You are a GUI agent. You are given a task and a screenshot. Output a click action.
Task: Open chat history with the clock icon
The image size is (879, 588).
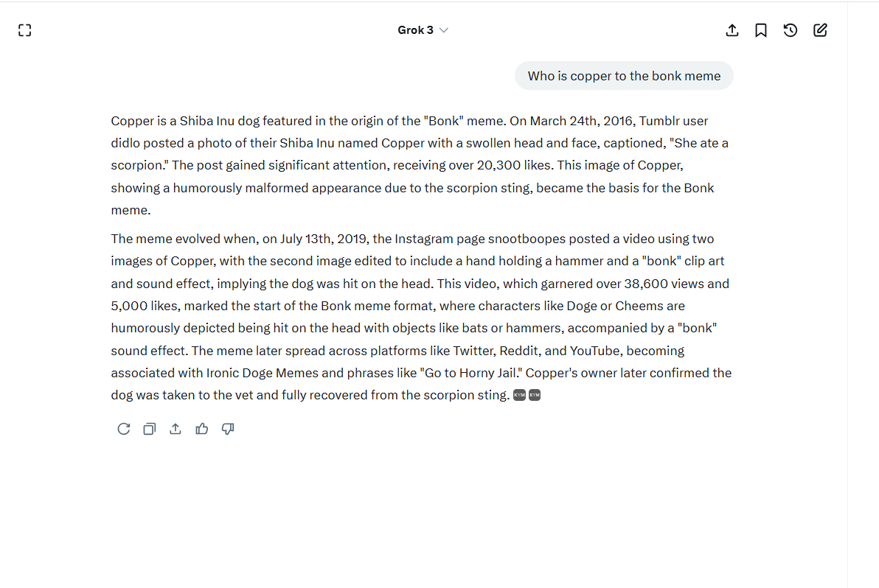(x=791, y=30)
